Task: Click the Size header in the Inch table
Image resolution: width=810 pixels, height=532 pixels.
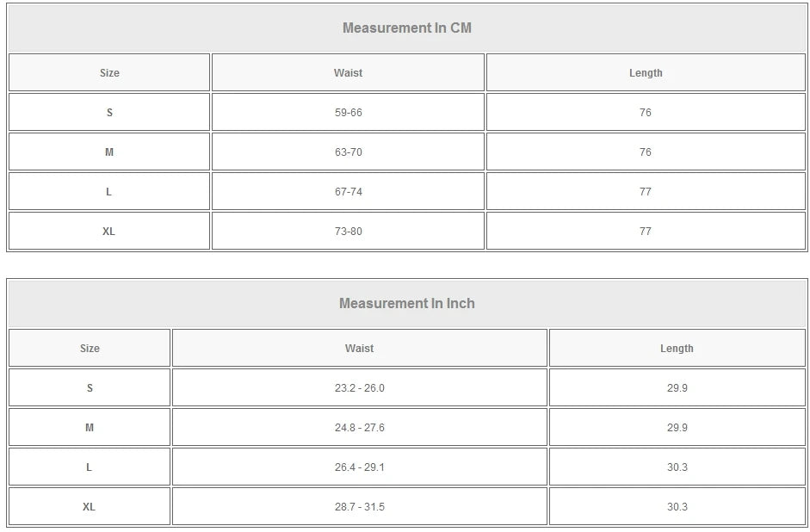Action: tap(90, 349)
